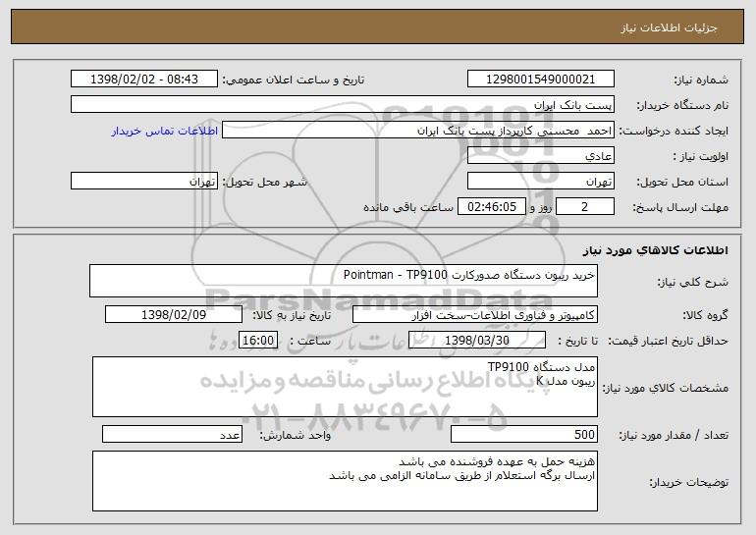Click the label گروه کالا

pyautogui.click(x=705, y=316)
